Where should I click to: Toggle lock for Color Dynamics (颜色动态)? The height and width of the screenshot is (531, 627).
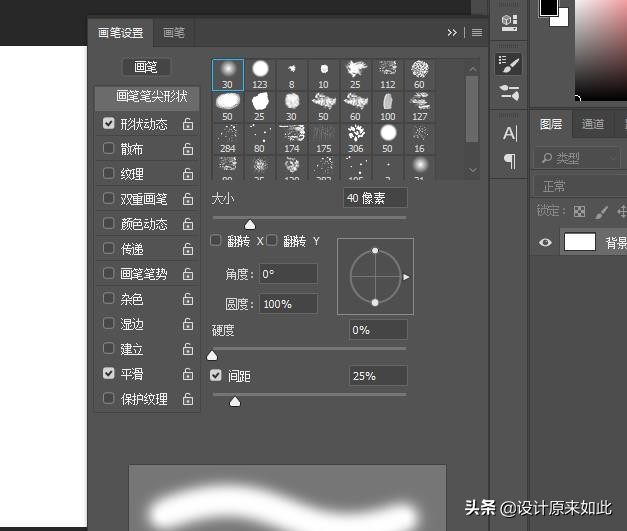coord(188,224)
